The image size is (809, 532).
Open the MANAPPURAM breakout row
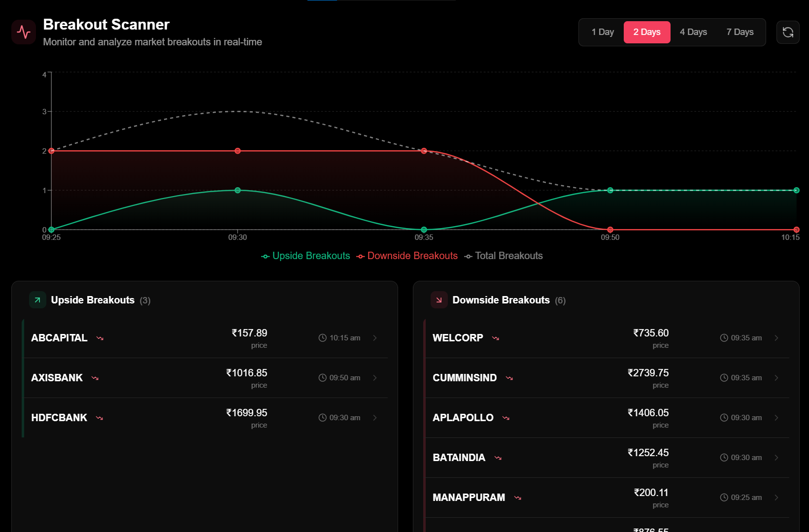click(607, 498)
